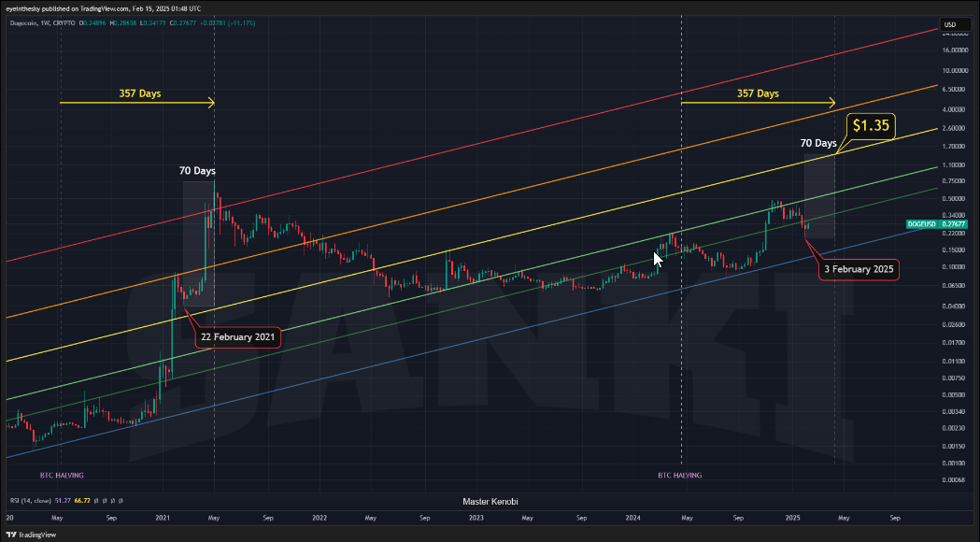
Task: Select the 3 February 2025 callout
Action: (x=859, y=269)
